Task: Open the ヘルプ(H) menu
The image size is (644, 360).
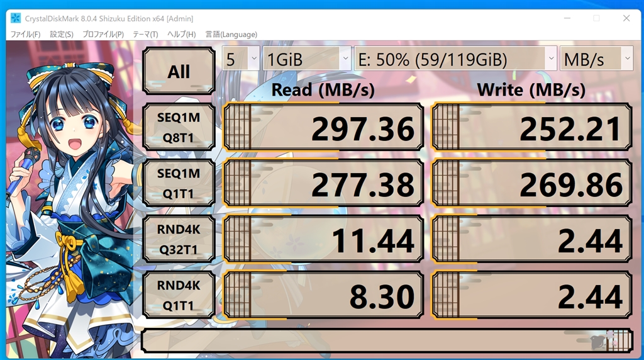Action: click(182, 35)
